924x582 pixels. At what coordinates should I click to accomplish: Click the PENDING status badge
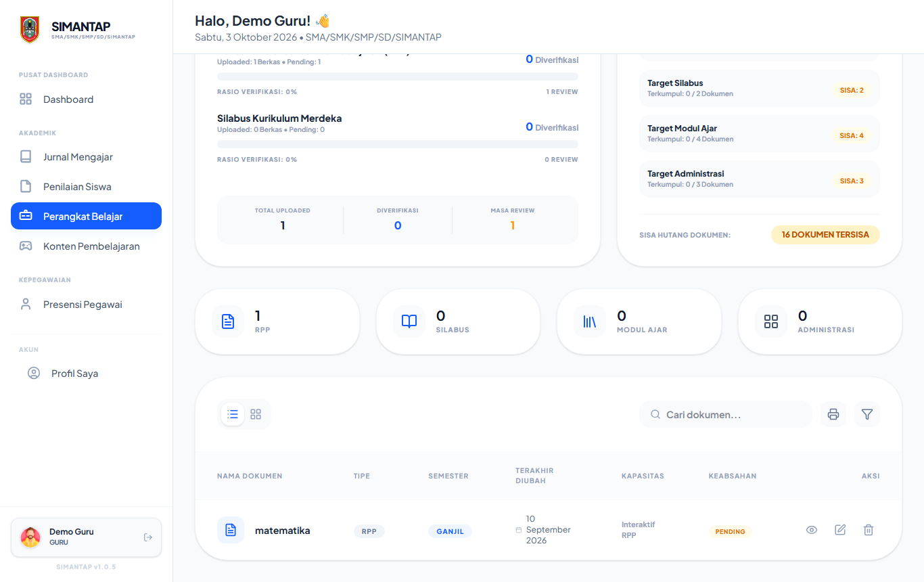(x=730, y=532)
